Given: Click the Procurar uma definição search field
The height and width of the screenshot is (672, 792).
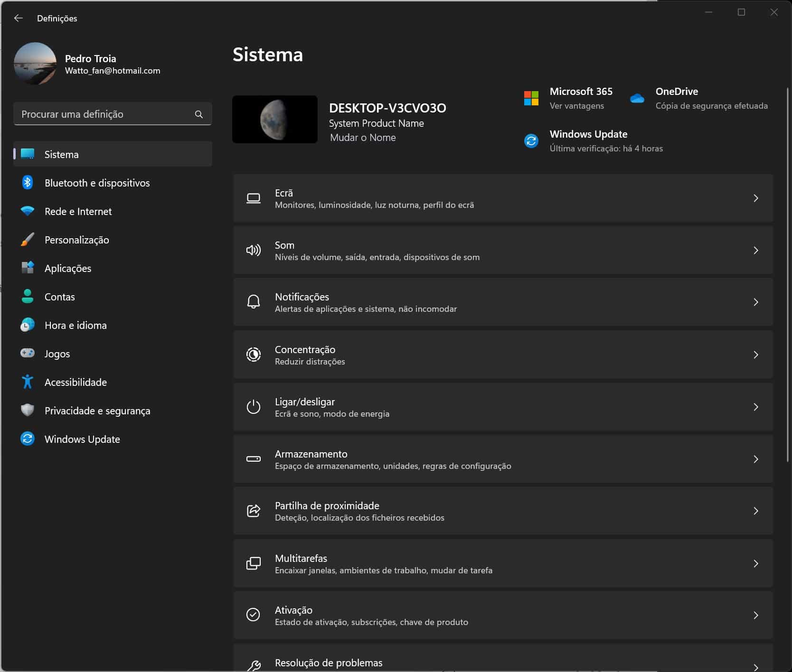Looking at the screenshot, I should [x=104, y=114].
